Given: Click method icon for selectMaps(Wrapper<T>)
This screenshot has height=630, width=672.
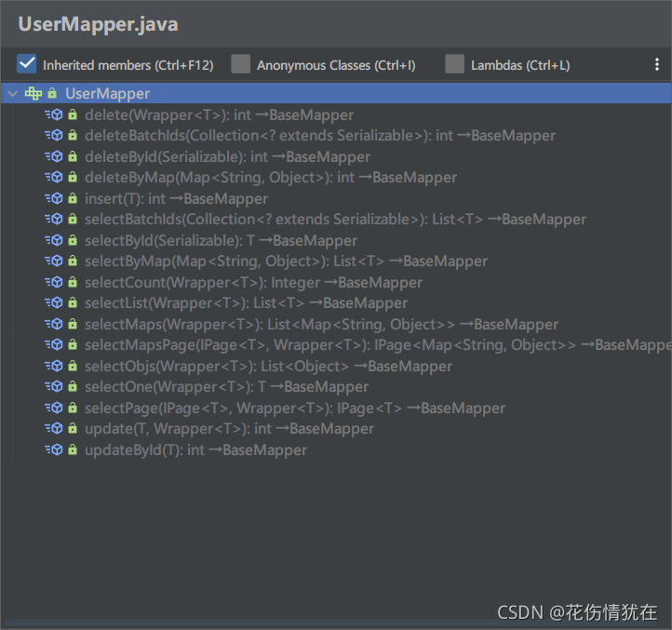Looking at the screenshot, I should [x=54, y=324].
